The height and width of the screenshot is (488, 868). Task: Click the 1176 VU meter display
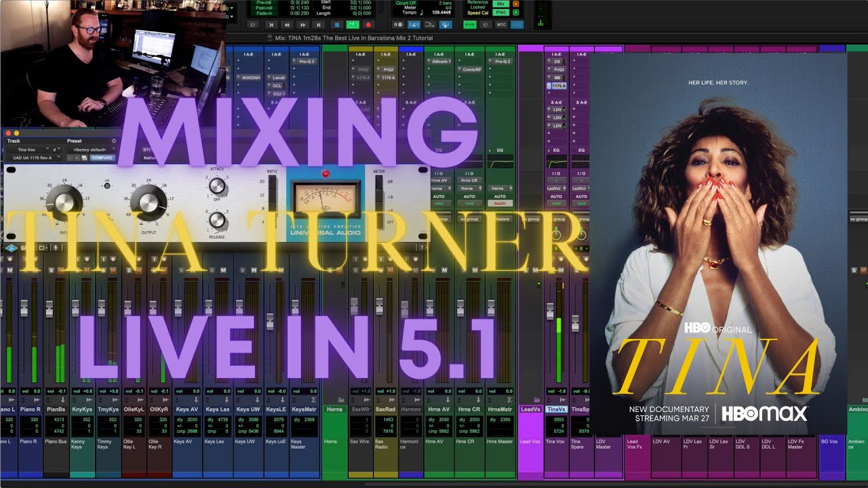[x=327, y=200]
